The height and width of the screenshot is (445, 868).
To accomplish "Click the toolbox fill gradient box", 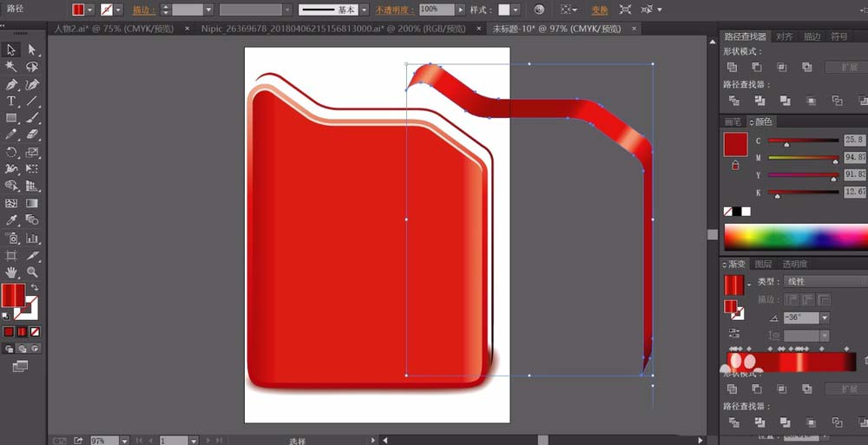I will coord(13,295).
